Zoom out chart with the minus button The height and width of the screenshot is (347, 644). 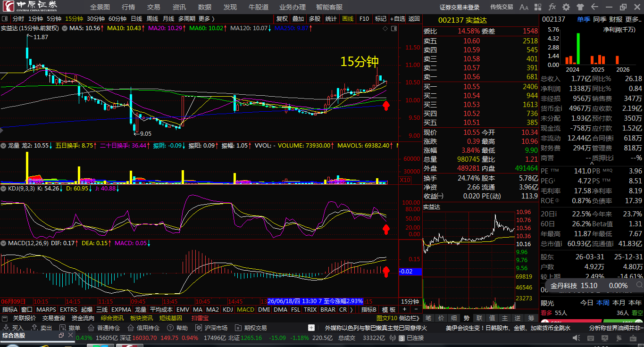pos(415,310)
